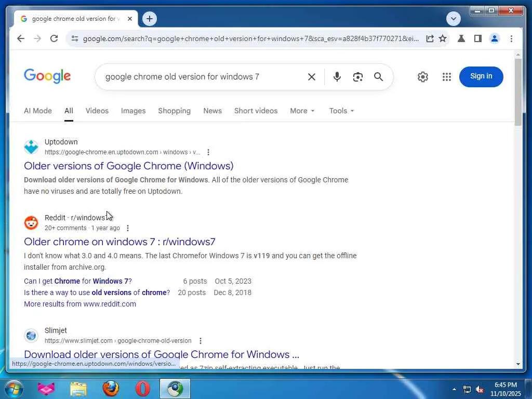Open the Chrome profile avatar

pyautogui.click(x=495, y=38)
